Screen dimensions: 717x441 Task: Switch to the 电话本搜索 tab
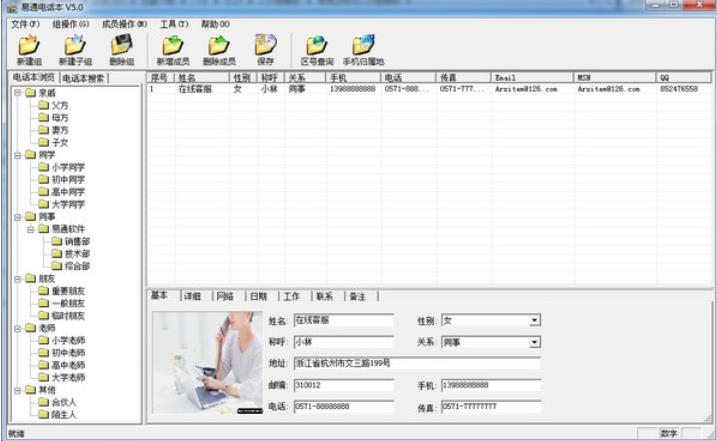click(83, 77)
